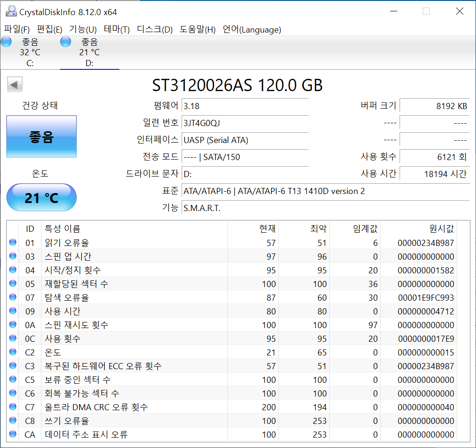Viewport: 476px width, 448px height.
Task: Click the 현재 column header
Action: point(253,228)
